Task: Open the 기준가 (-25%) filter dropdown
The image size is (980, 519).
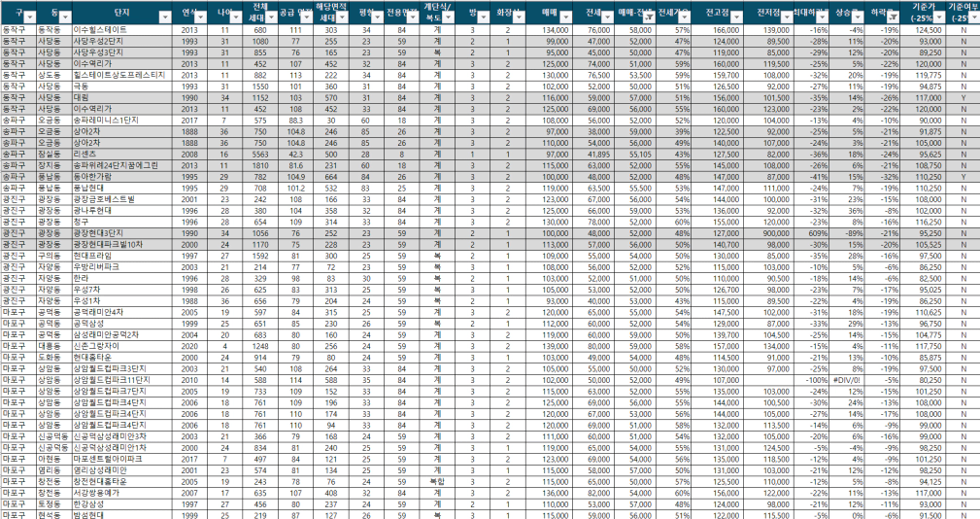Action: coord(939,17)
